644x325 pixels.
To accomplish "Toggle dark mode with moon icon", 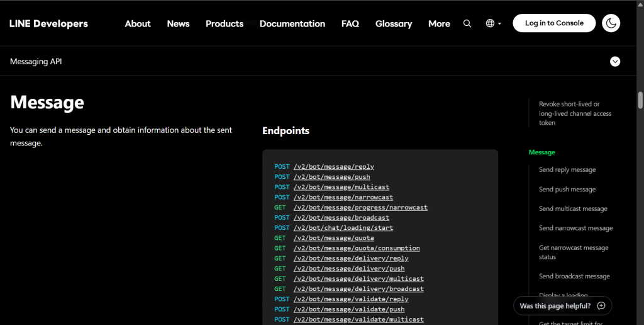I will pyautogui.click(x=611, y=23).
